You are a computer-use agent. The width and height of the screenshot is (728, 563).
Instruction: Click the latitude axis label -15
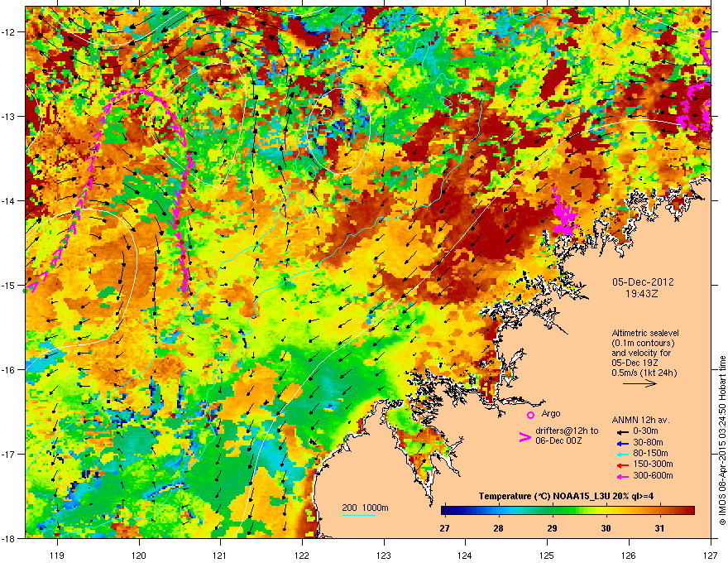tap(8, 285)
